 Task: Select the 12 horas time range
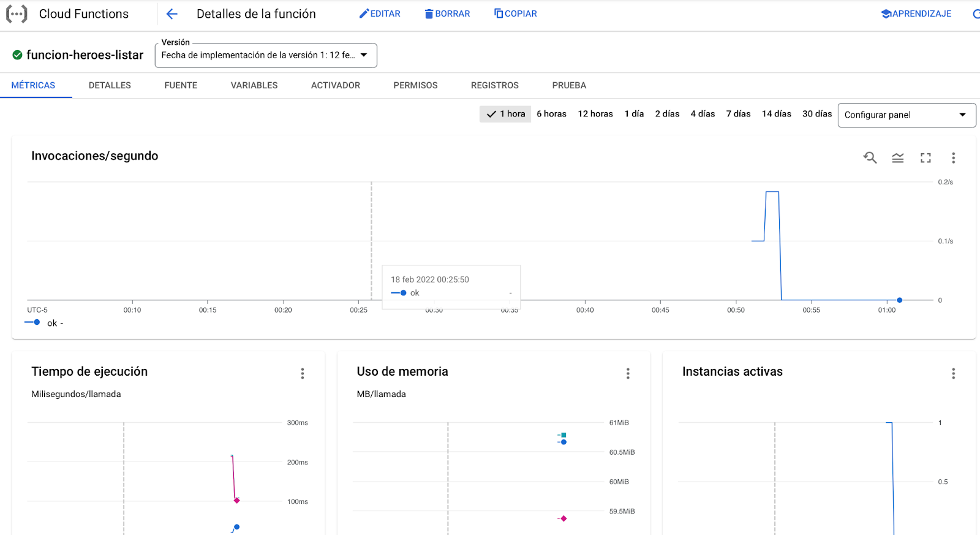coord(595,114)
